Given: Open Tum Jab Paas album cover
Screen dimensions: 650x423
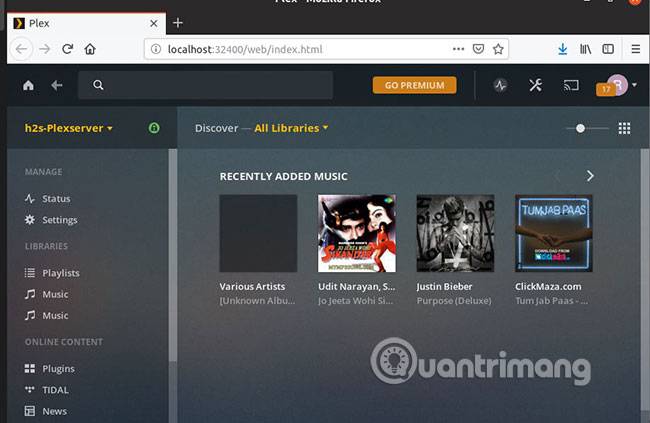Looking at the screenshot, I should pos(553,233).
